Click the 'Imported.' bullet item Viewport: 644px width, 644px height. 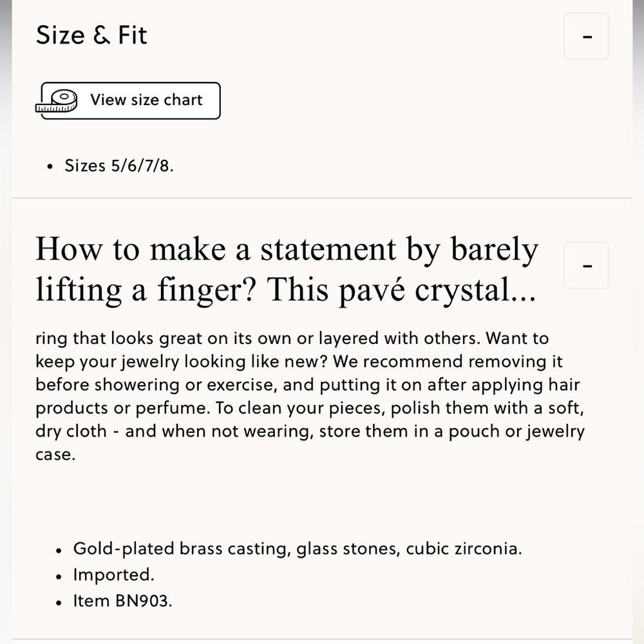114,574
